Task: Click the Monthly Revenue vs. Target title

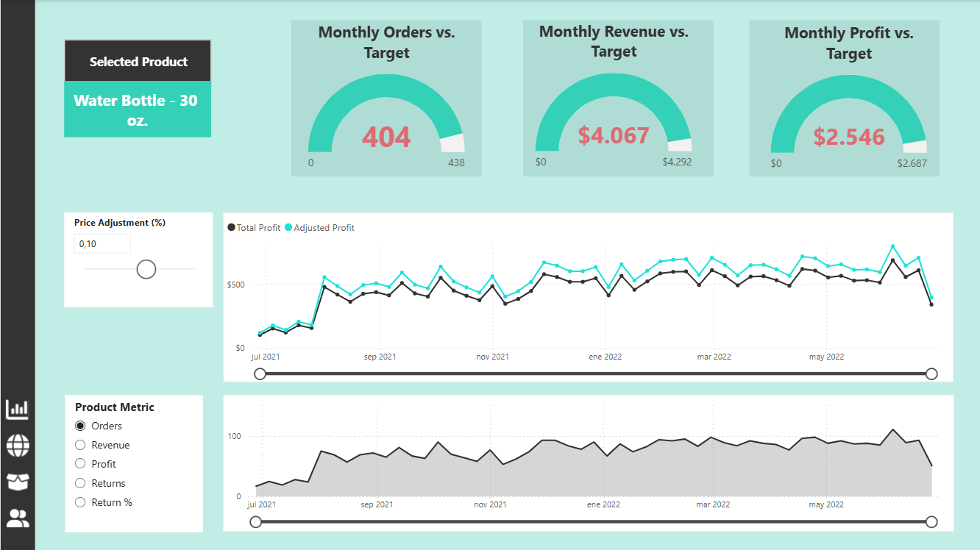Action: pyautogui.click(x=614, y=41)
